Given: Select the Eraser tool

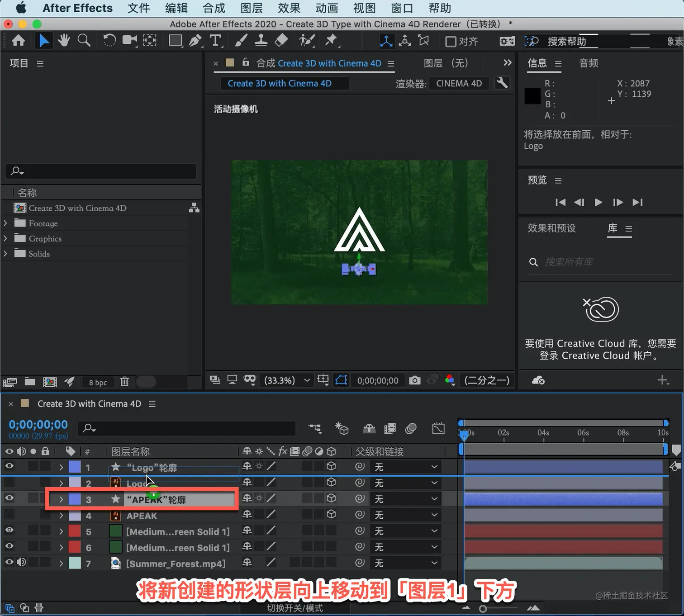Looking at the screenshot, I should tap(281, 41).
